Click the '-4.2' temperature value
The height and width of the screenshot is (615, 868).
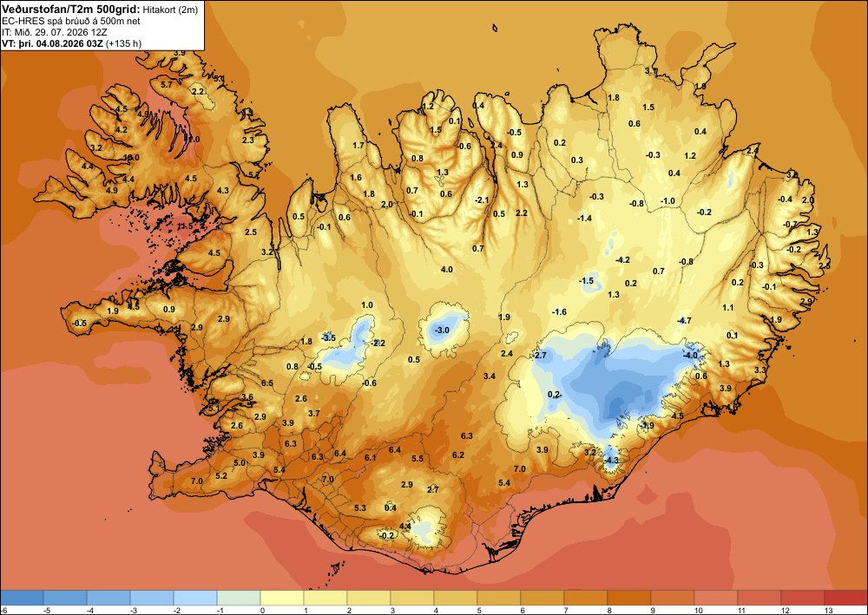[x=622, y=259]
